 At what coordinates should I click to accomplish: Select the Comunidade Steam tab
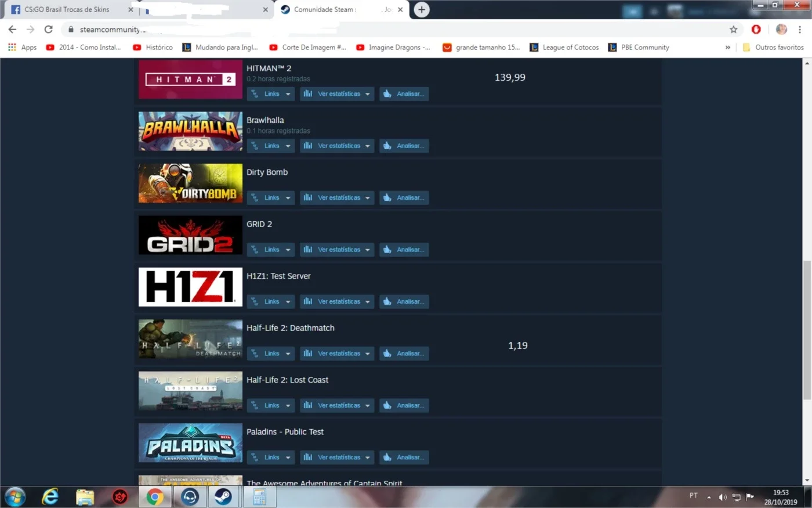342,10
